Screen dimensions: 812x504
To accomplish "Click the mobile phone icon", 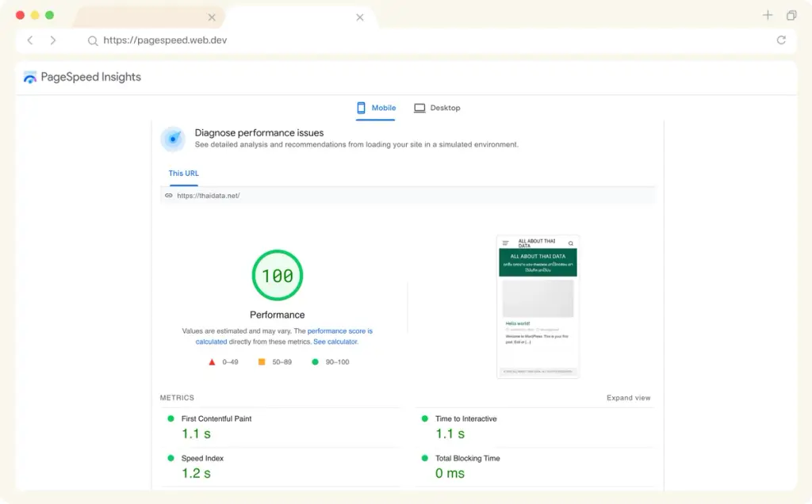I will (361, 108).
